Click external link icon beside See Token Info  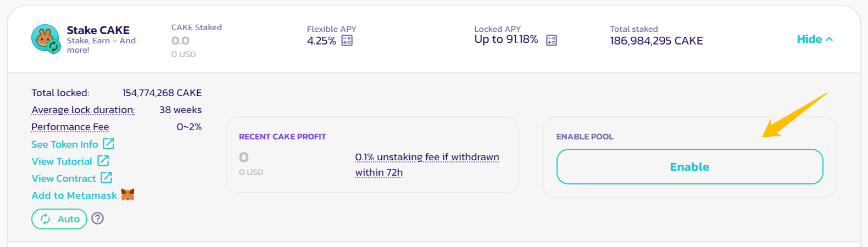(x=109, y=144)
